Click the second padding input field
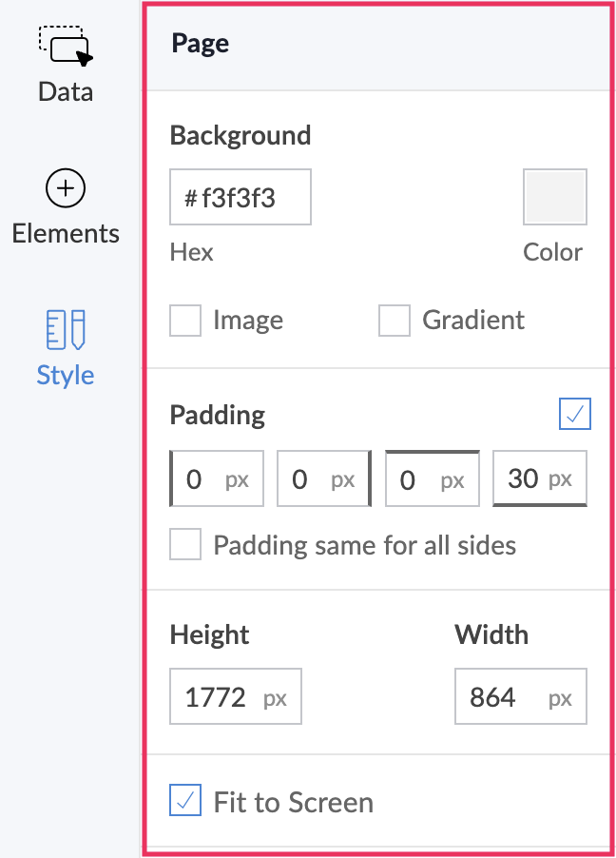 318,478
